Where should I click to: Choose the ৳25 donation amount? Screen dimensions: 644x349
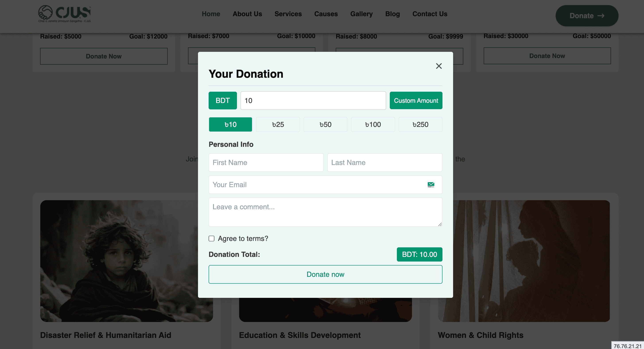pos(278,124)
